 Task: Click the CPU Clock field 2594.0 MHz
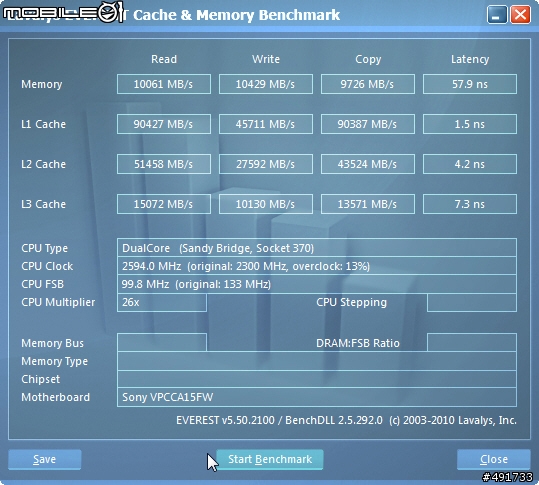(x=317, y=266)
